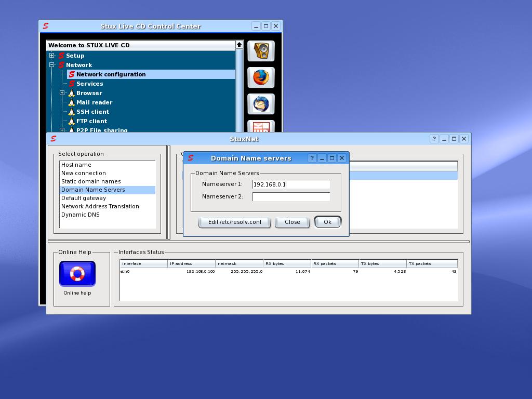Click the penguin icon beside Mail reader

71,102
